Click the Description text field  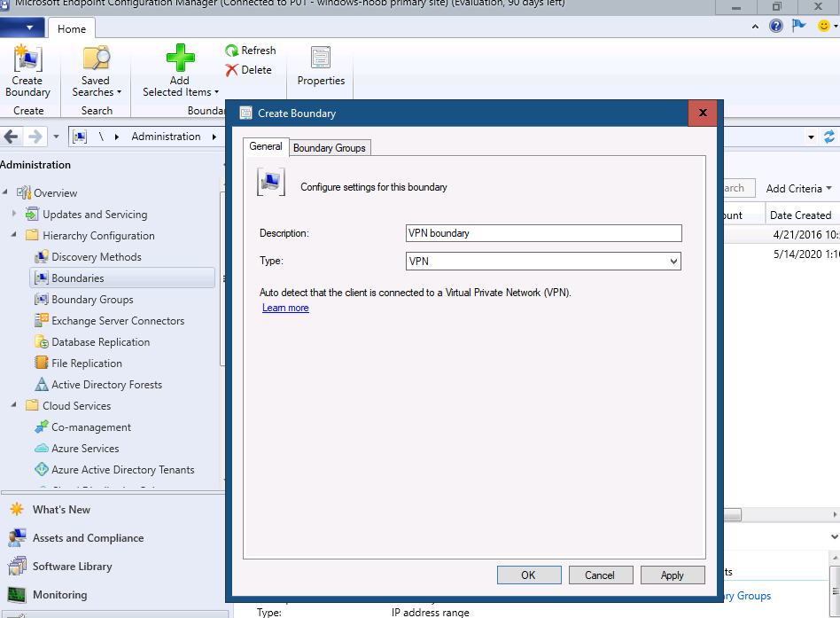(543, 233)
